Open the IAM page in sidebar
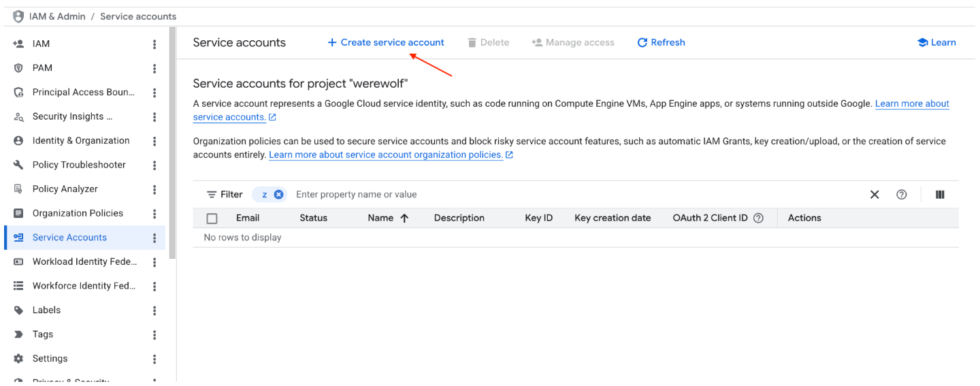This screenshot has height=386, width=980. (41, 44)
